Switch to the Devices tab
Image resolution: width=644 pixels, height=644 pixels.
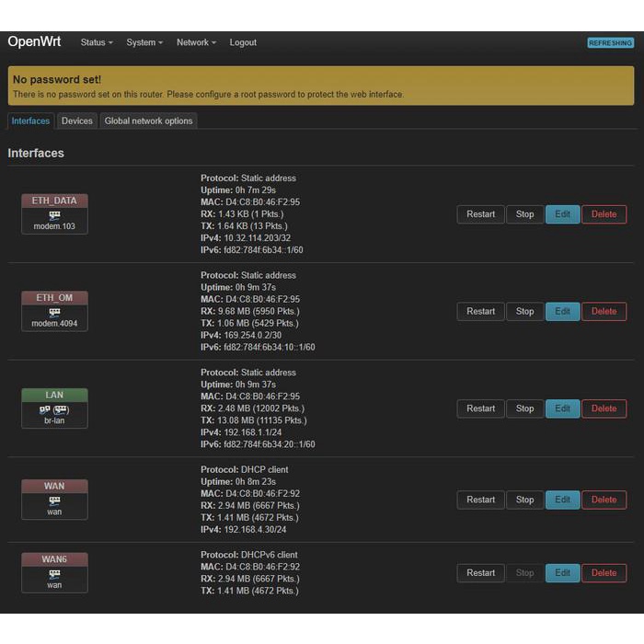pyautogui.click(x=77, y=121)
